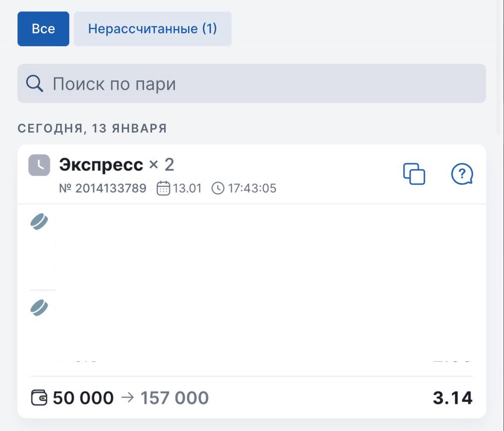The width and height of the screenshot is (504, 431).
Task: Click the bet time 17:43:05
Action: click(252, 188)
